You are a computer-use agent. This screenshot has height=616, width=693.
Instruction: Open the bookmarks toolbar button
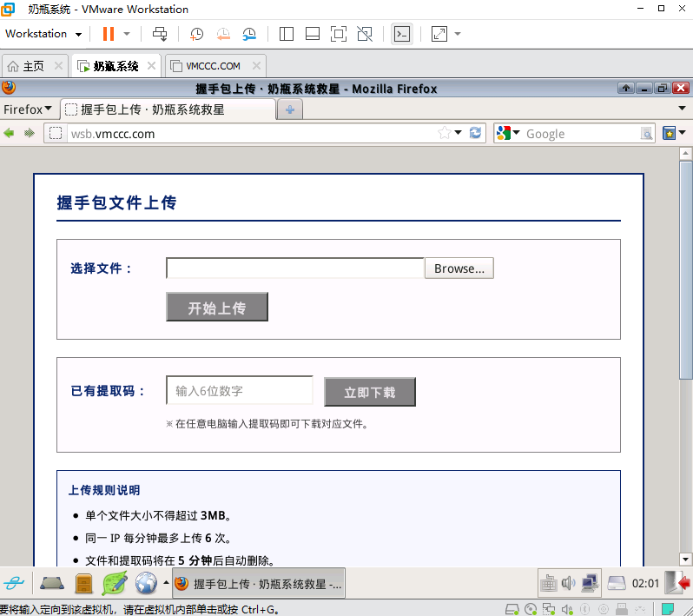(x=674, y=133)
